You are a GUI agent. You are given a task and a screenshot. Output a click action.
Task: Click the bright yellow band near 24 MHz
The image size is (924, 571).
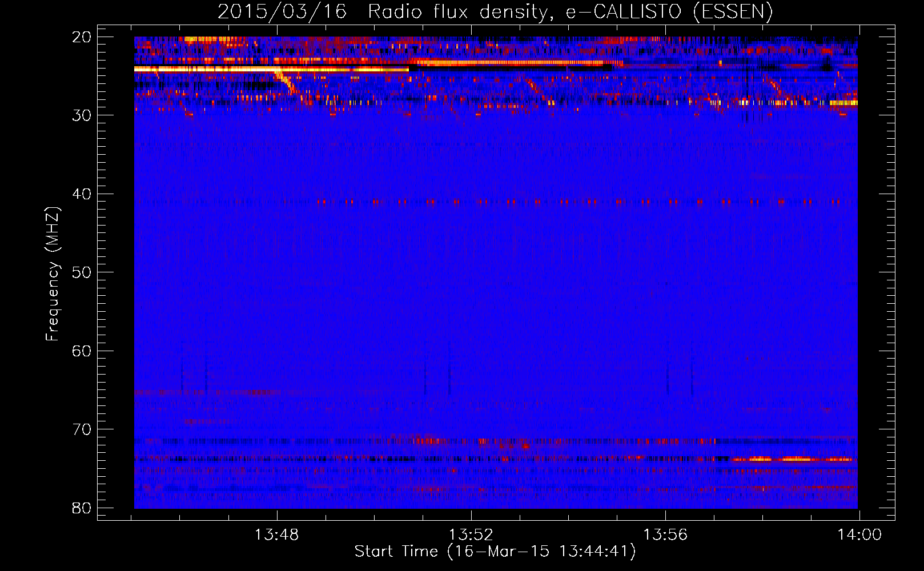tap(271, 69)
